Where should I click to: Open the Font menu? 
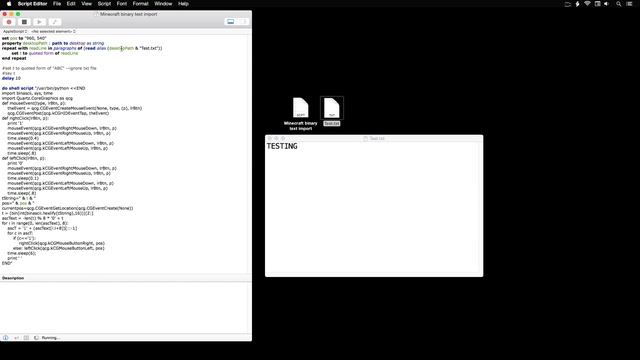tap(122, 4)
